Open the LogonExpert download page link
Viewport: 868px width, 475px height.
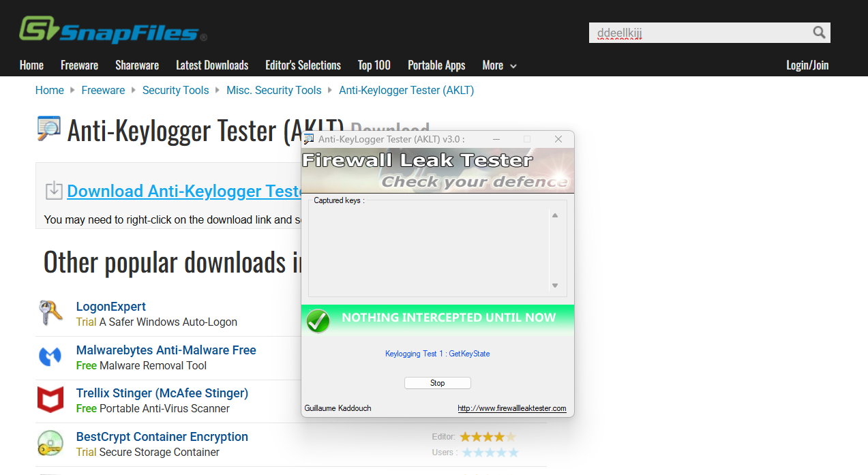click(111, 307)
